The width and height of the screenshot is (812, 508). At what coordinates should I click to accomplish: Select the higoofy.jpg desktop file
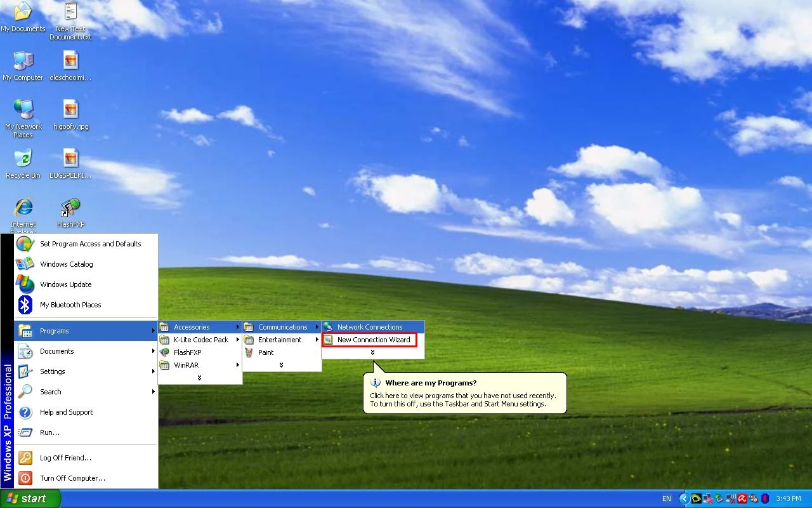click(x=70, y=115)
